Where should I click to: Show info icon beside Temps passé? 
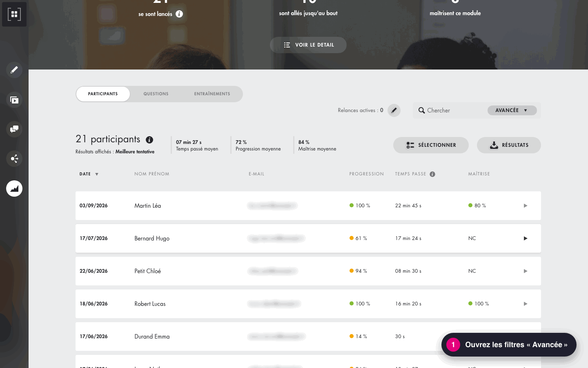(432, 174)
